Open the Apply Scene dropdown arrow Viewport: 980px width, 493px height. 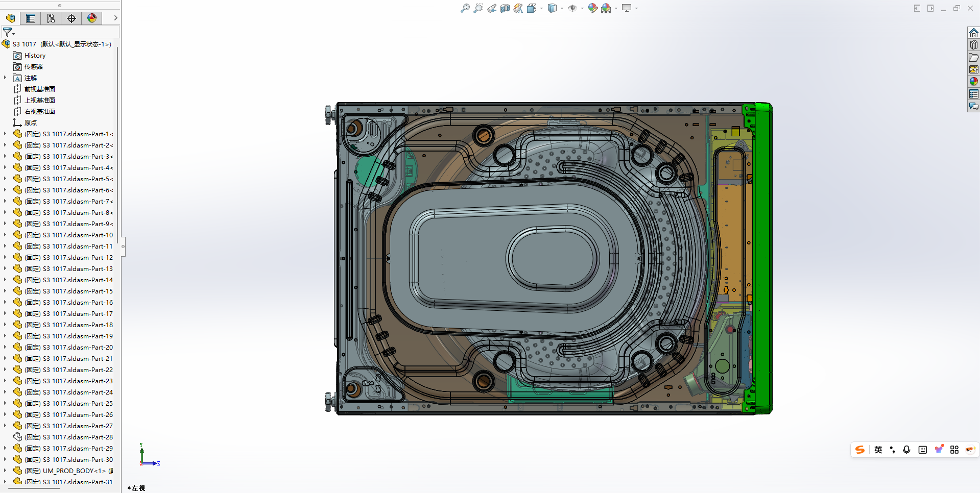tap(616, 8)
